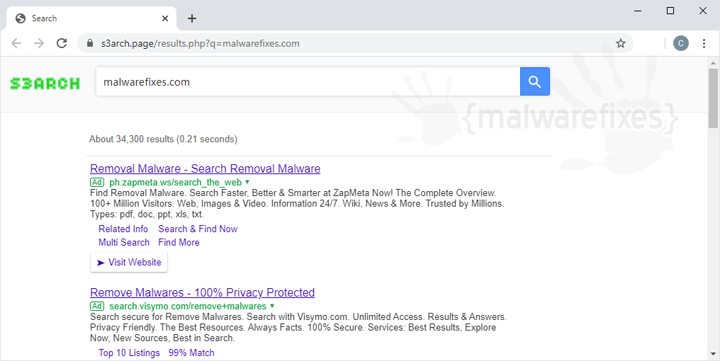Image resolution: width=720 pixels, height=361 pixels.
Task: View site info via padlock icon
Action: tap(90, 44)
